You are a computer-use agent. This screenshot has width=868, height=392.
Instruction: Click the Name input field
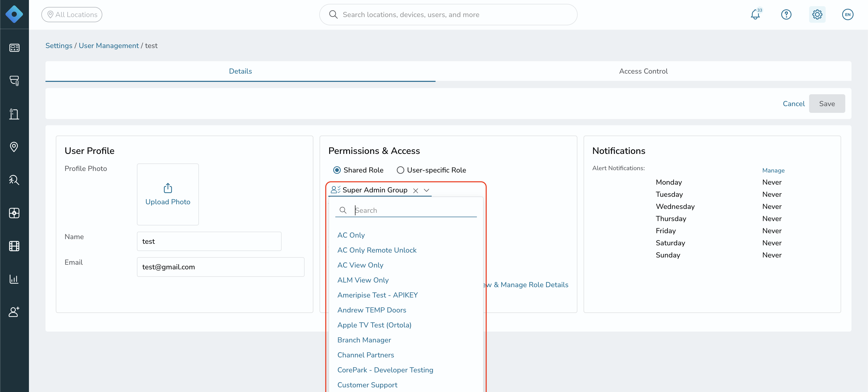coord(209,241)
